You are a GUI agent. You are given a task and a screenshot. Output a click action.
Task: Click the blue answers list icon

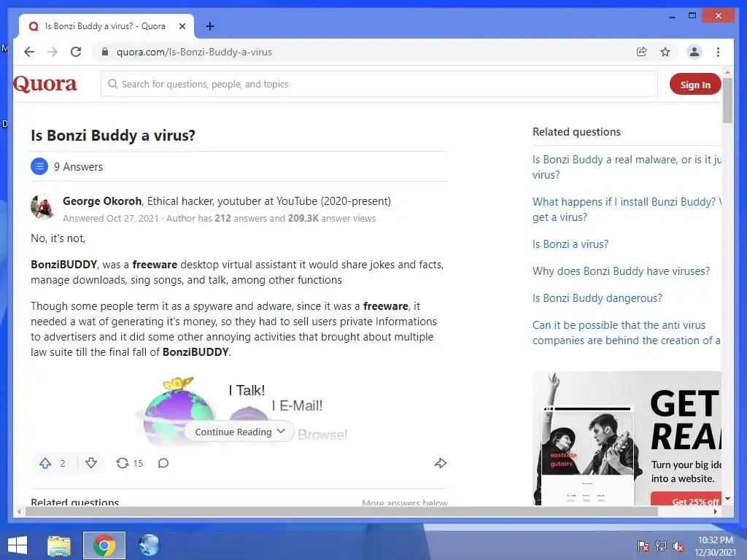tap(39, 166)
